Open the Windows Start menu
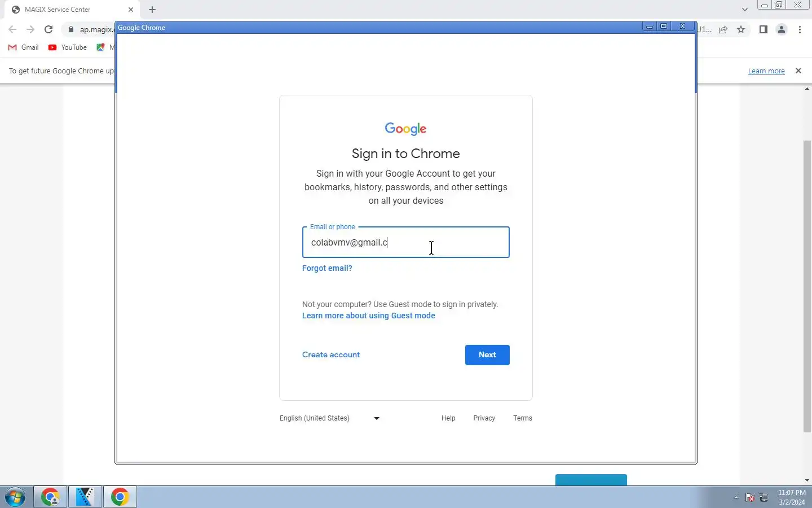812x508 pixels. click(15, 497)
